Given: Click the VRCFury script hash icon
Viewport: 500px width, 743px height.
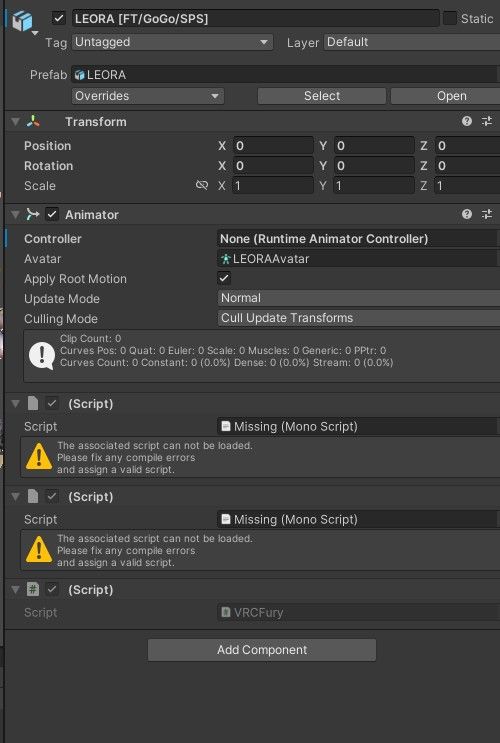Looking at the screenshot, I should point(33,589).
